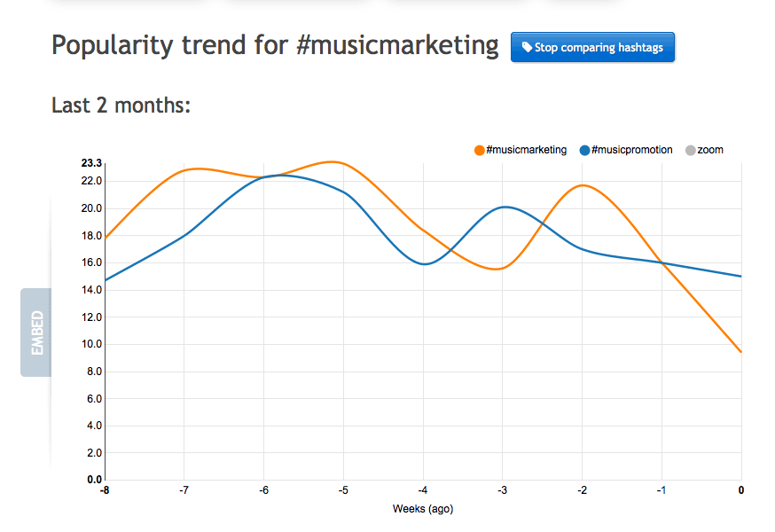Viewport: 775px width, 532px height.
Task: Click the -2 weeks x-axis label
Action: [x=583, y=490]
